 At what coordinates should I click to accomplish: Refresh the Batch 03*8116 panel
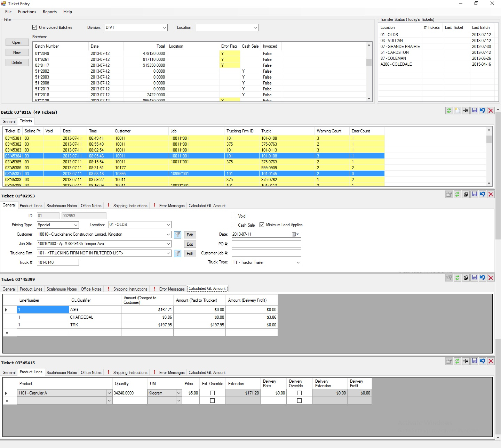coord(449,111)
